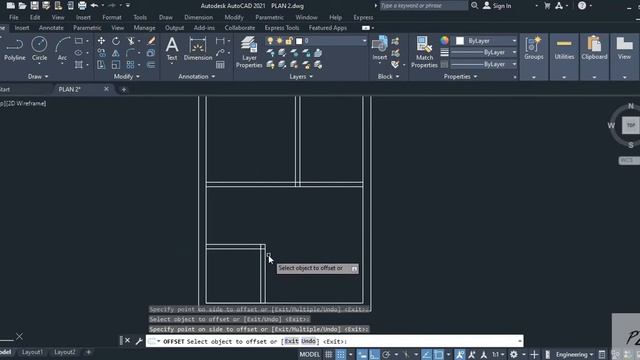Screen dimensions: 640x360
Task: Add a new drawing tab with plus
Action: click(124, 89)
